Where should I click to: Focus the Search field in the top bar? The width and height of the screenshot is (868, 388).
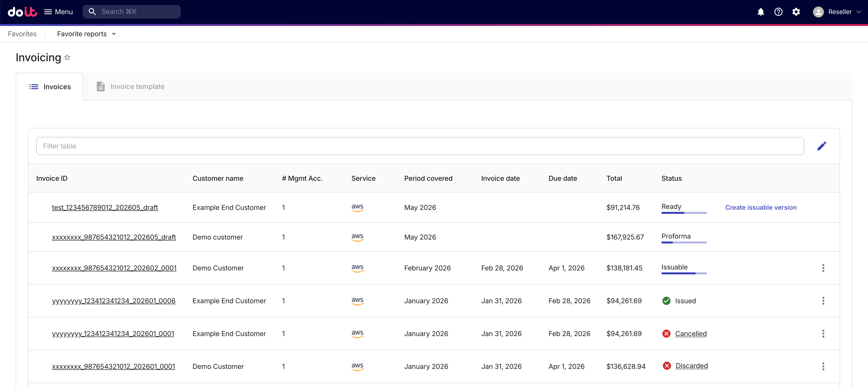click(131, 12)
